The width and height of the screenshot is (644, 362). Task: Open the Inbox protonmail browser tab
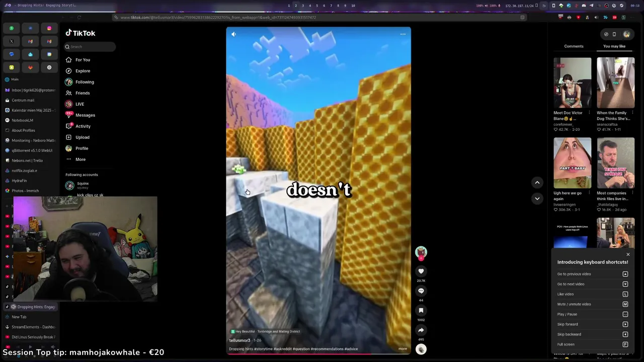click(x=30, y=90)
